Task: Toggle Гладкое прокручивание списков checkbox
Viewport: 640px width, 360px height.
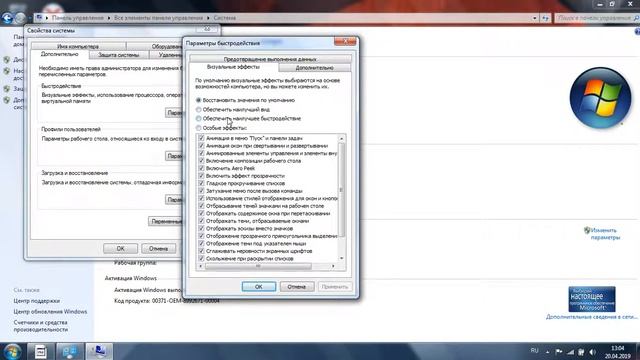Action: click(201, 183)
